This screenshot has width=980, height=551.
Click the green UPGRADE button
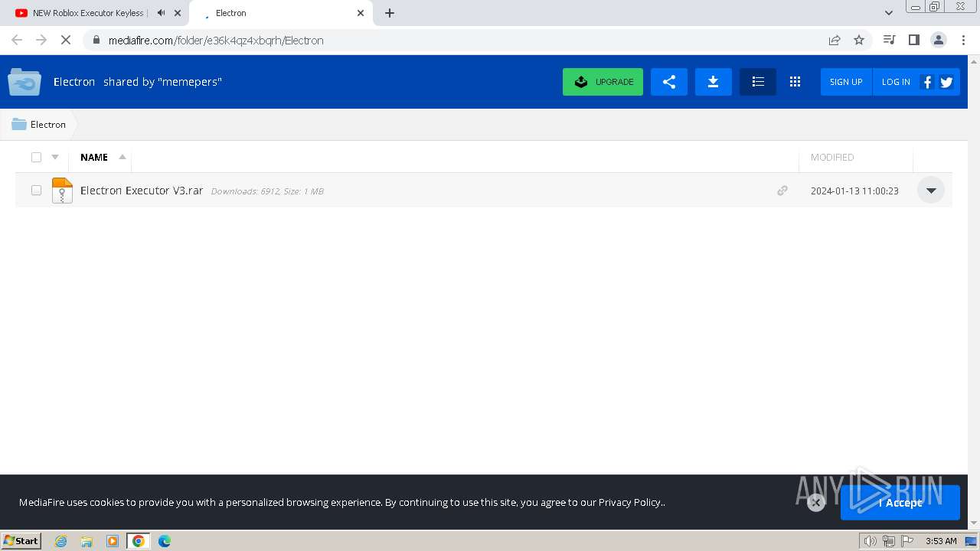603,82
